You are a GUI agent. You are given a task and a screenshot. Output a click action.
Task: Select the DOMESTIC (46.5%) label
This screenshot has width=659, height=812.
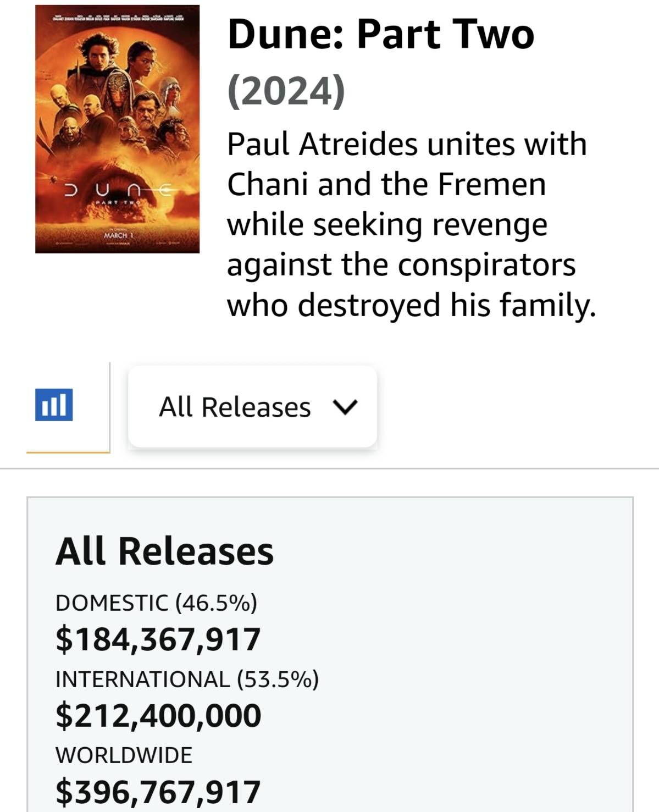point(156,603)
